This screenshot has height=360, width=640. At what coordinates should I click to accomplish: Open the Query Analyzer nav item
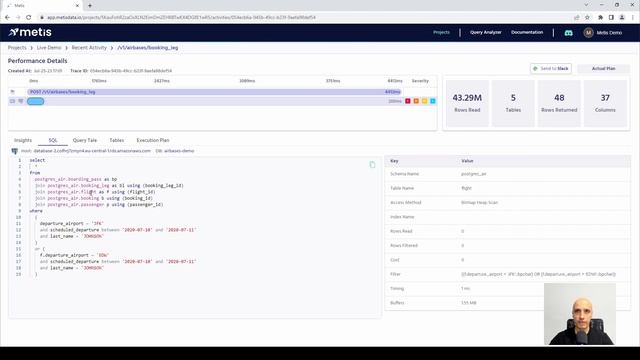(485, 32)
